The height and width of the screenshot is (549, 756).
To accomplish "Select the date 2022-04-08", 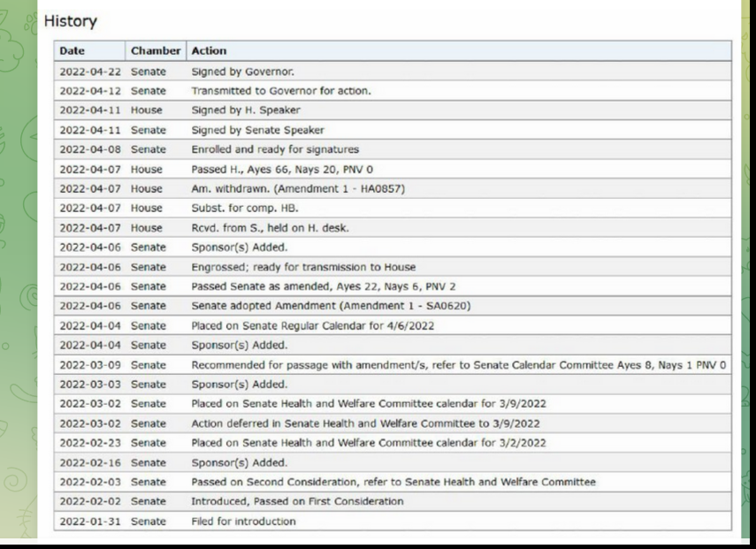I will pos(90,149).
